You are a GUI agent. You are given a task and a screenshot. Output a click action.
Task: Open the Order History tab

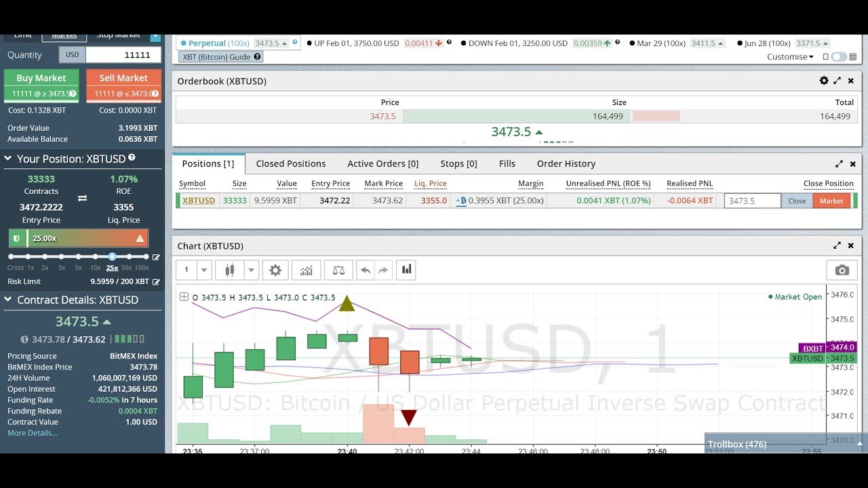(x=566, y=163)
